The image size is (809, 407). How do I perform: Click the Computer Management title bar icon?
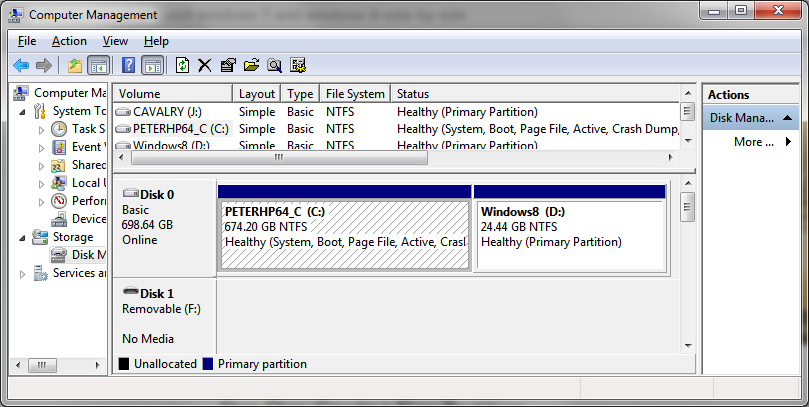(x=17, y=13)
